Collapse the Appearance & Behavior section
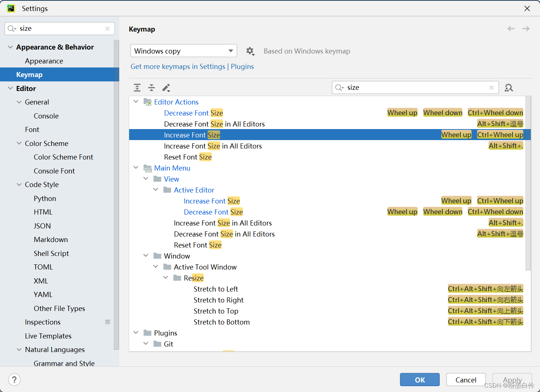Viewport: 540px width, 392px height. click(10, 47)
